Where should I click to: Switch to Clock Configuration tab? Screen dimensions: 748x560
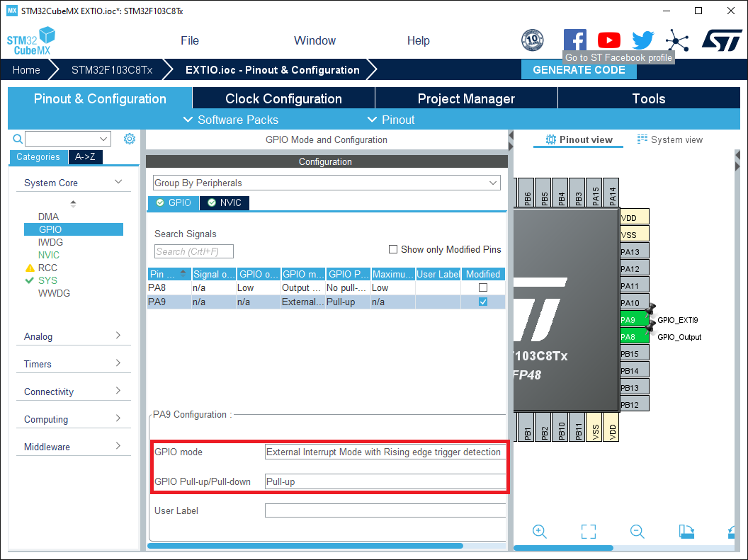pyautogui.click(x=283, y=98)
